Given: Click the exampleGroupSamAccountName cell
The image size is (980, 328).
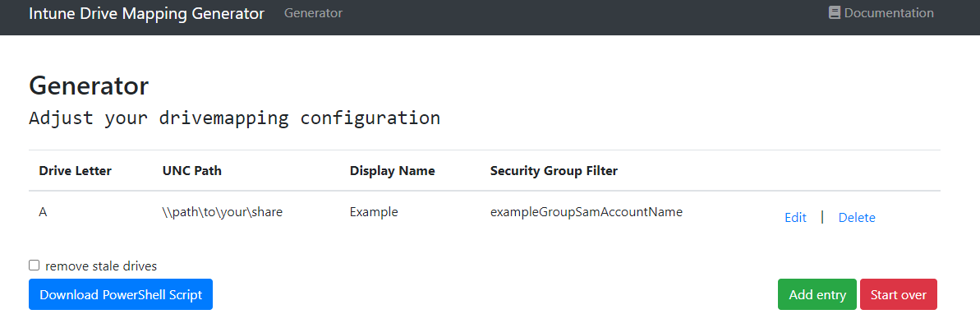Looking at the screenshot, I should coord(587,212).
